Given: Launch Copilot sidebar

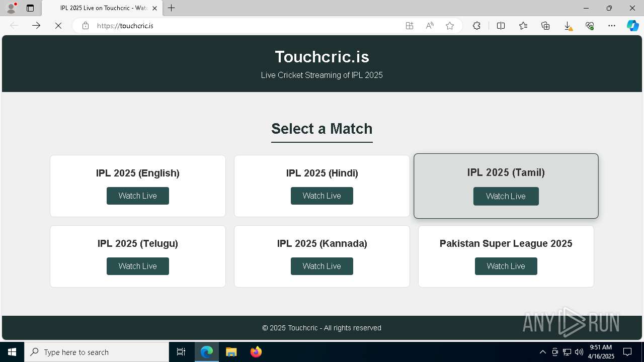Looking at the screenshot, I should pyautogui.click(x=633, y=26).
